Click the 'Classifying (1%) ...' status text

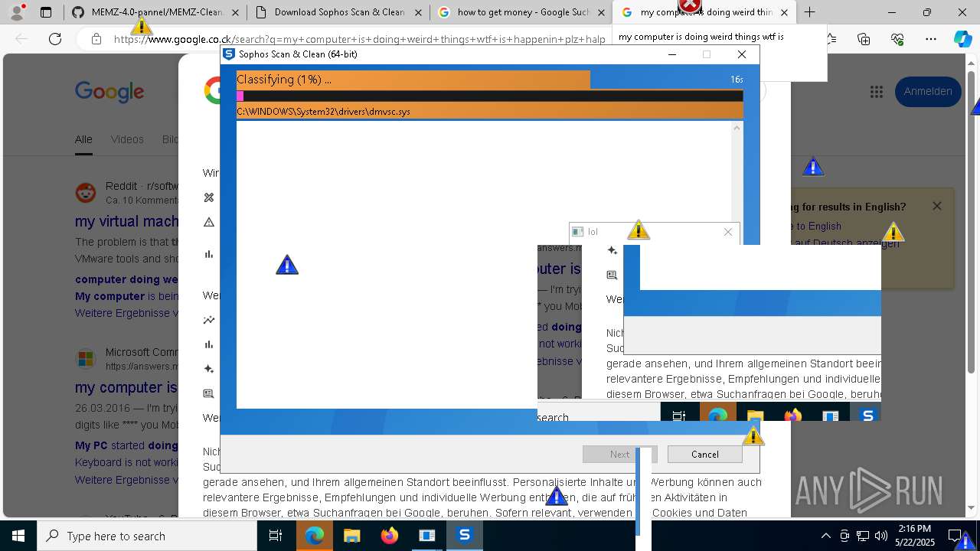[284, 80]
